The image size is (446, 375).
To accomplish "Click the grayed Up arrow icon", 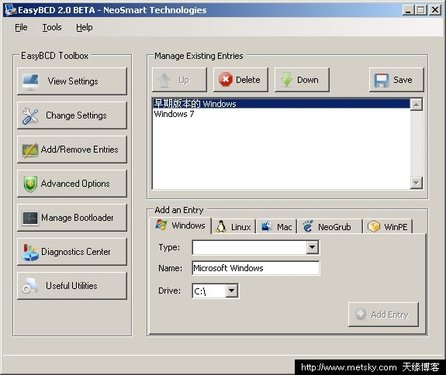I will coord(164,80).
